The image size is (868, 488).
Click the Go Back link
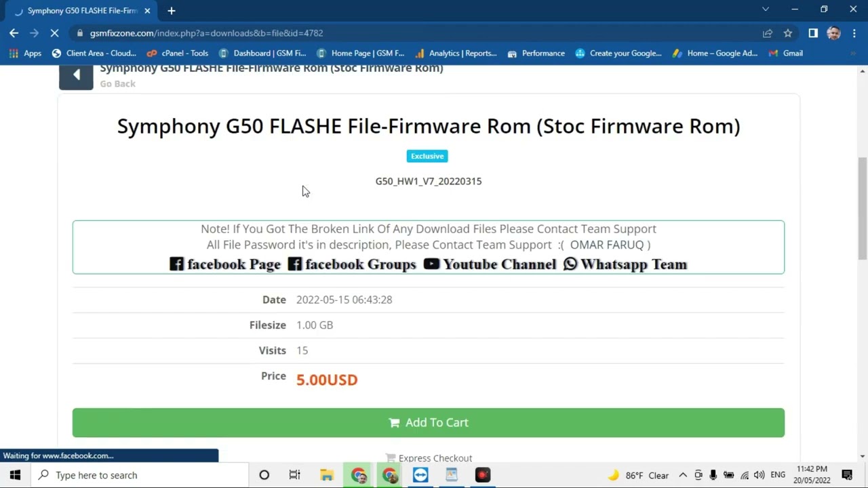118,83
